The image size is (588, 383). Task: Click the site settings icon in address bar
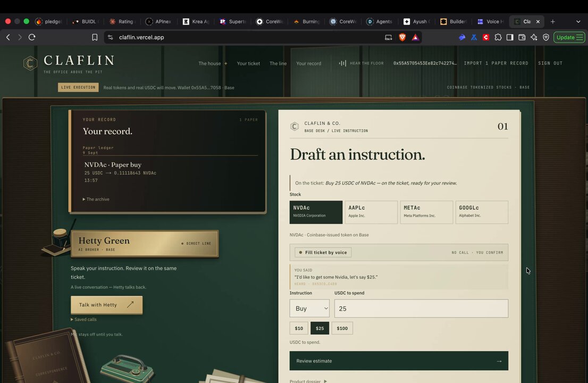tap(110, 37)
